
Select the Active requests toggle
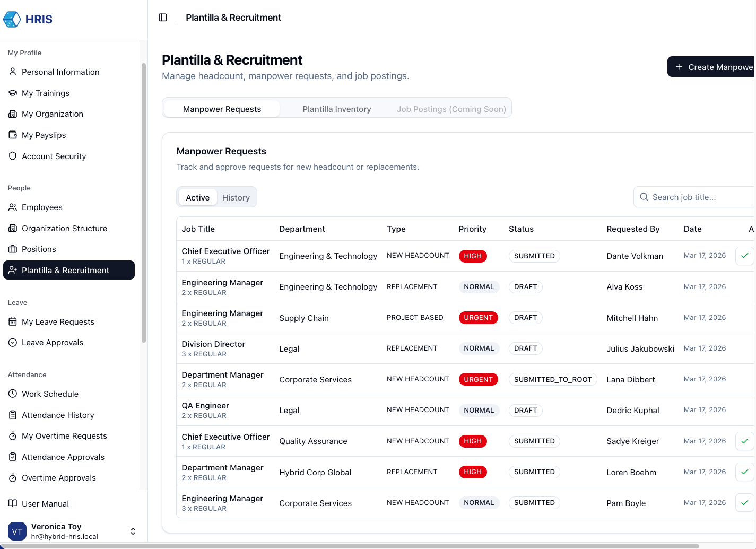pos(197,197)
